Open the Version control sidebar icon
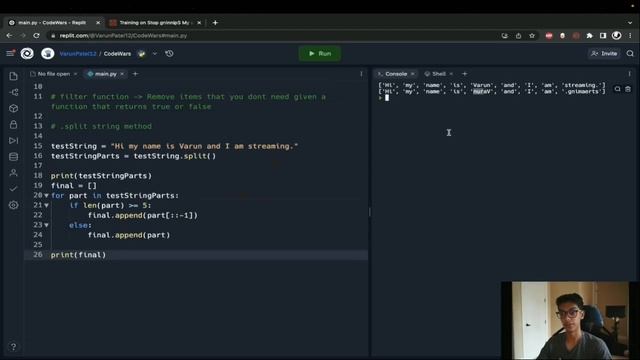 click(13, 92)
